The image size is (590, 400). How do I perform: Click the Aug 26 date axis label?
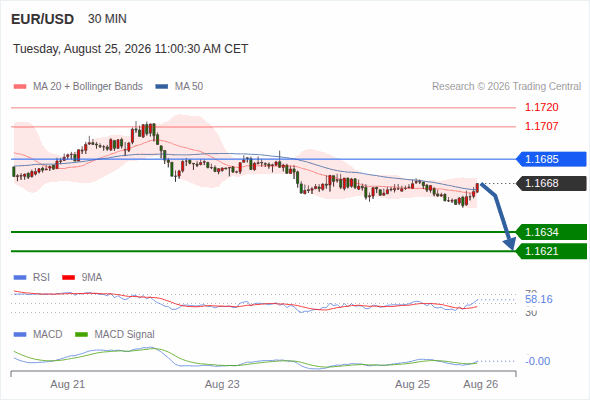click(481, 385)
